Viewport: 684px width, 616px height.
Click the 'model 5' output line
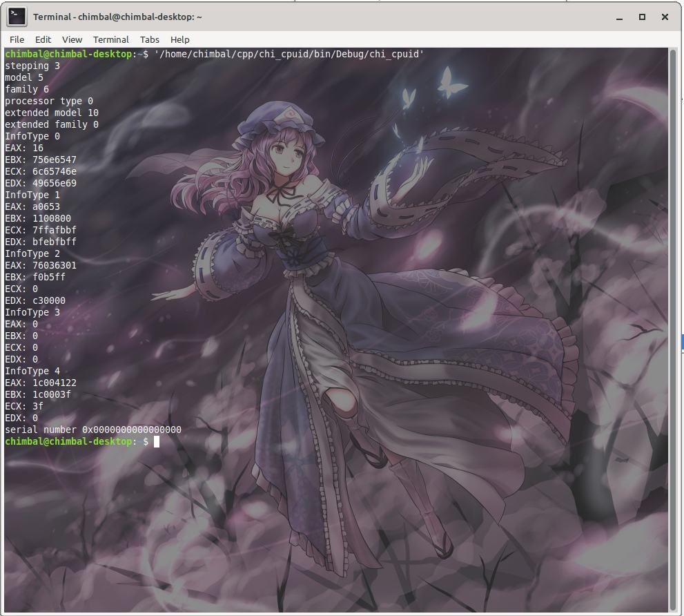[24, 78]
